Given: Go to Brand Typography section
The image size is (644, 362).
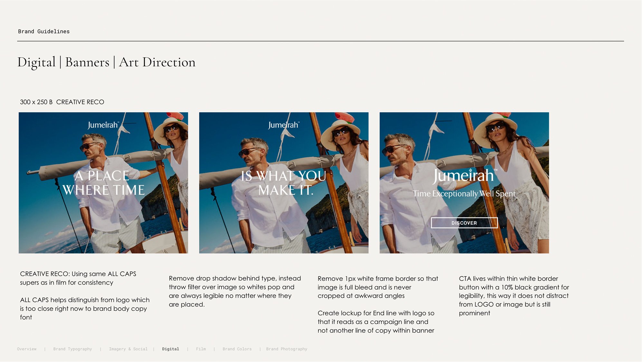Looking at the screenshot, I should pos(72,349).
